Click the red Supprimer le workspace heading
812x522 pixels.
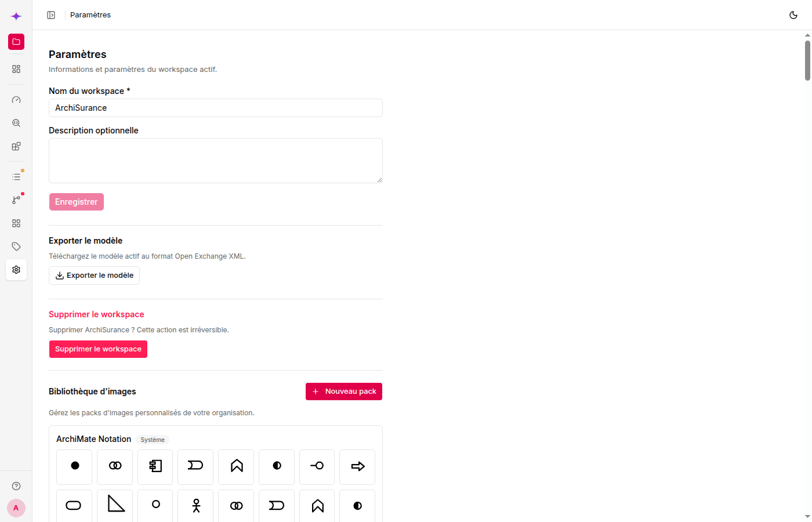point(96,314)
